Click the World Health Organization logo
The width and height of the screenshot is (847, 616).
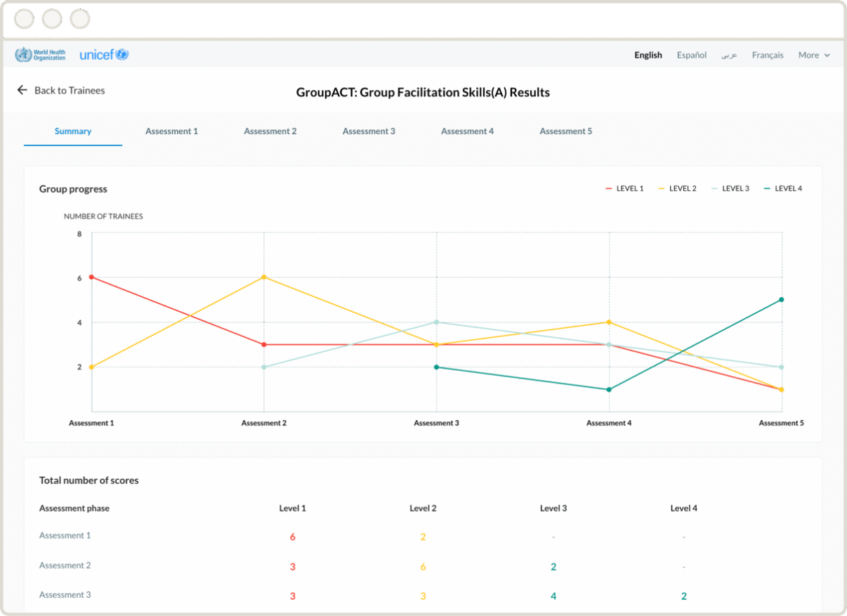[x=40, y=55]
